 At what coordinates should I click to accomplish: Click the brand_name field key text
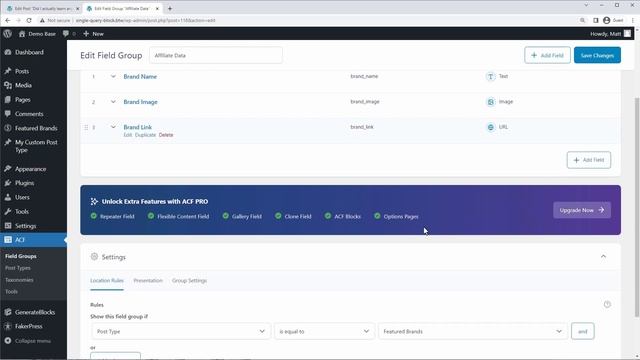coord(364,76)
